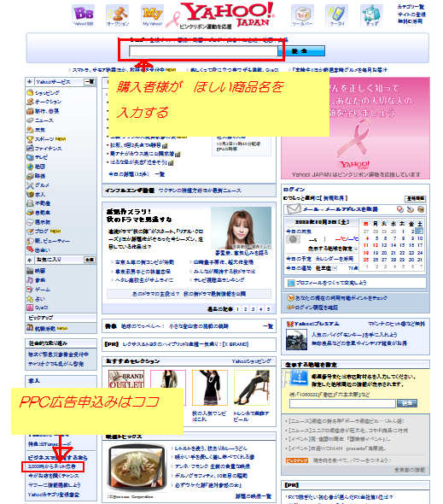Click the postal code input field
This screenshot has width=443, height=504.
click(x=342, y=404)
